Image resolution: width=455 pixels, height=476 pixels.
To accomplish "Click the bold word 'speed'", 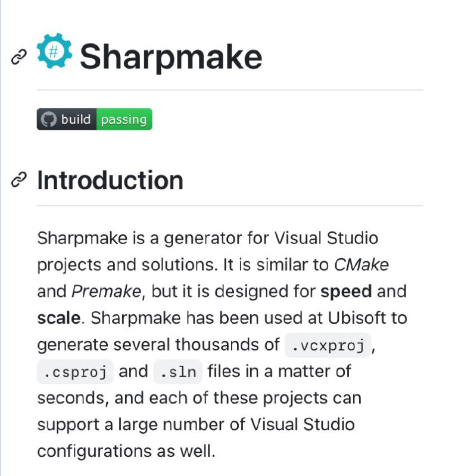I will point(346,292).
